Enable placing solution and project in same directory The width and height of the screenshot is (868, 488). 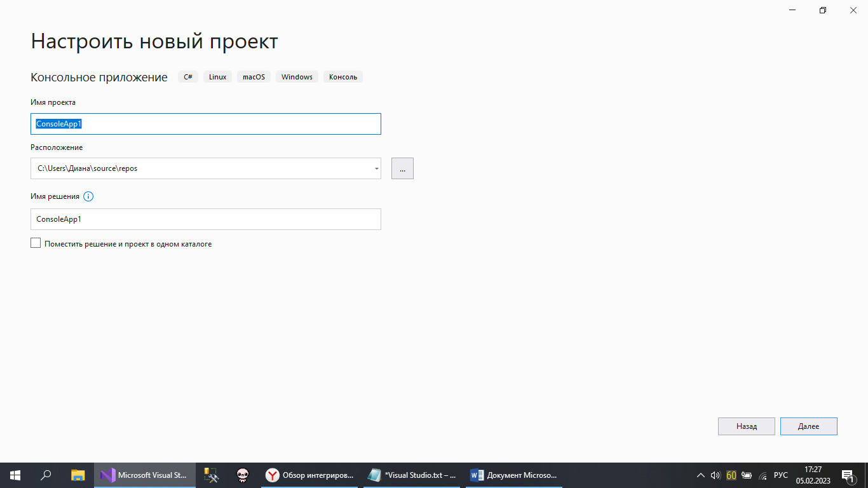(x=36, y=243)
